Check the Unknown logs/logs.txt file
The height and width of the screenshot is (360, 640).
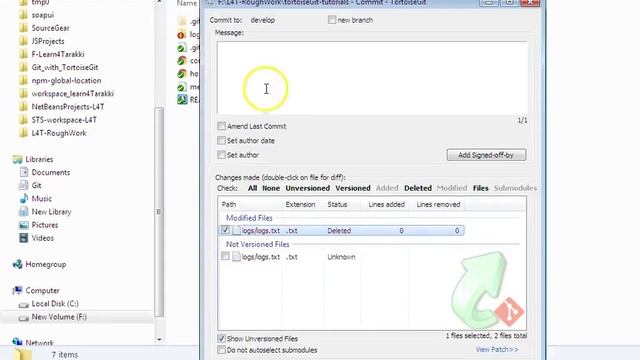(225, 256)
